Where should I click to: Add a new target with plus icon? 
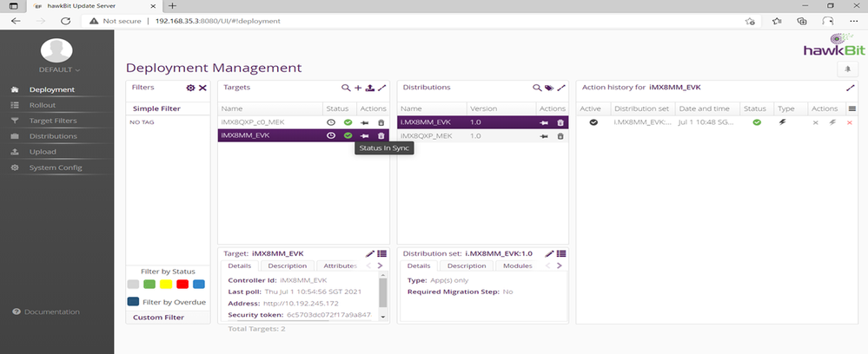click(358, 88)
